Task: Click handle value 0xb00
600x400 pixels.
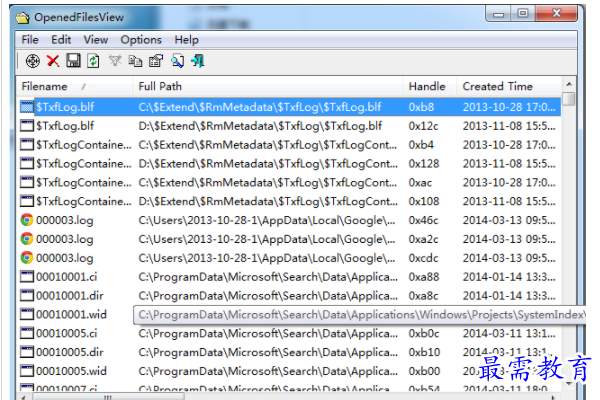Action: point(424,371)
